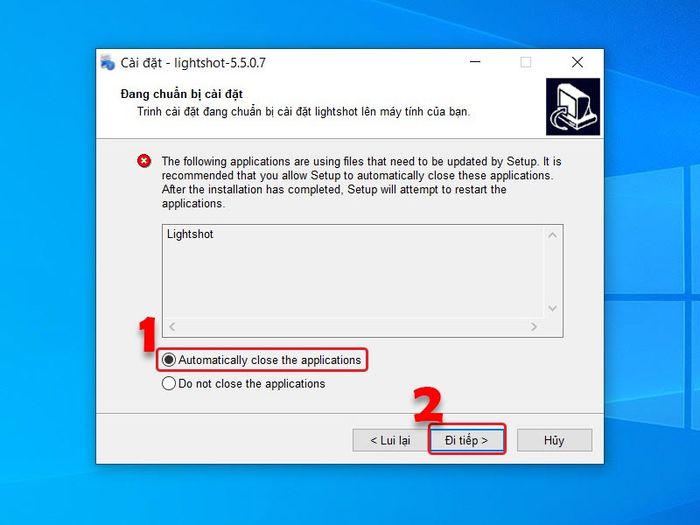Continue with the Đi tiếp button
The width and height of the screenshot is (700, 525).
[x=467, y=441]
